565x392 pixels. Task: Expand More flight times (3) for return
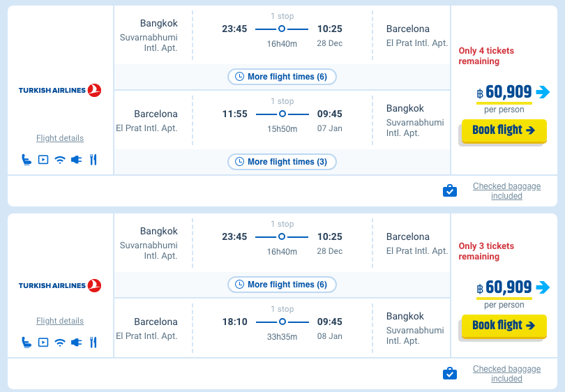282,162
